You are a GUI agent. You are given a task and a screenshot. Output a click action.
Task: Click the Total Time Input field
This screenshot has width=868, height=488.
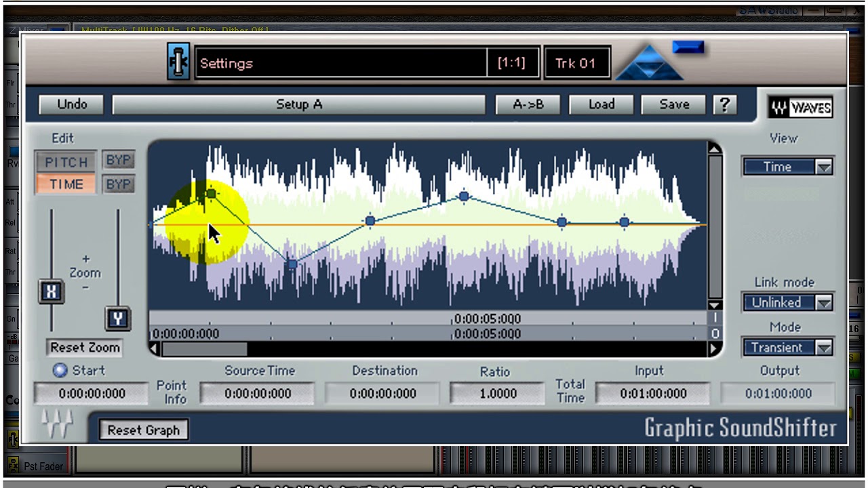[653, 394]
